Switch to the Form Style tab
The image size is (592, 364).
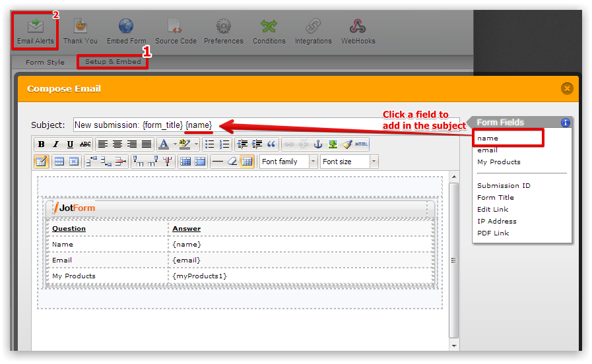point(45,62)
